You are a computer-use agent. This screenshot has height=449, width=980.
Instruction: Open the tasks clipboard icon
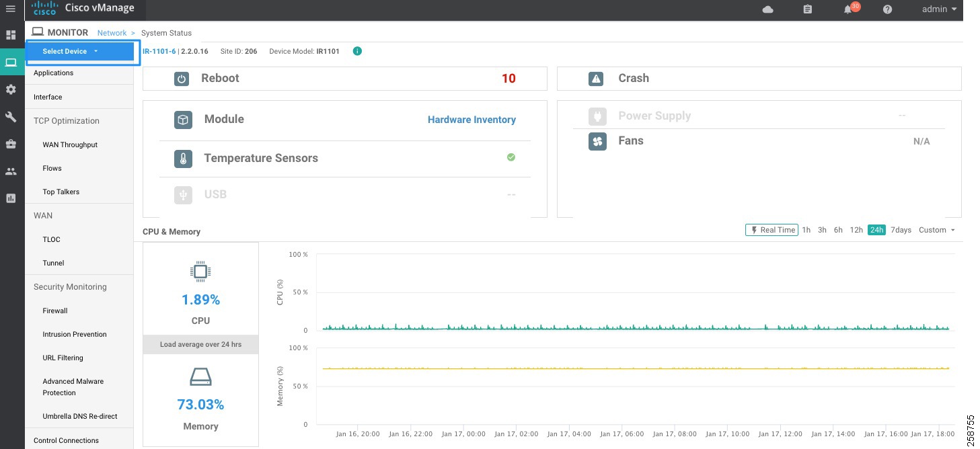point(808,9)
